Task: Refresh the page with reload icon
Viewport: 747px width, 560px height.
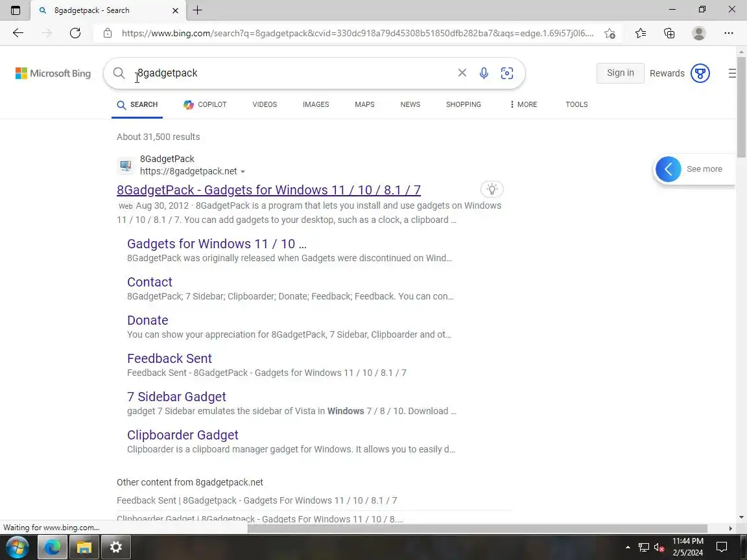Action: 75,33
